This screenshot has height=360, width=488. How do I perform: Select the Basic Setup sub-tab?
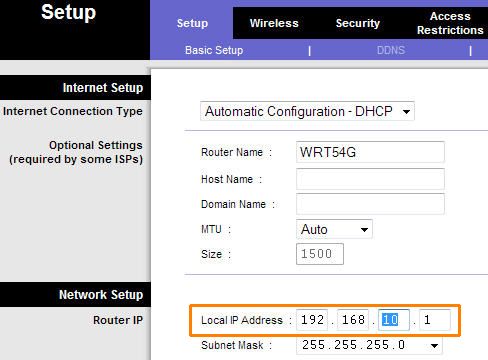214,50
